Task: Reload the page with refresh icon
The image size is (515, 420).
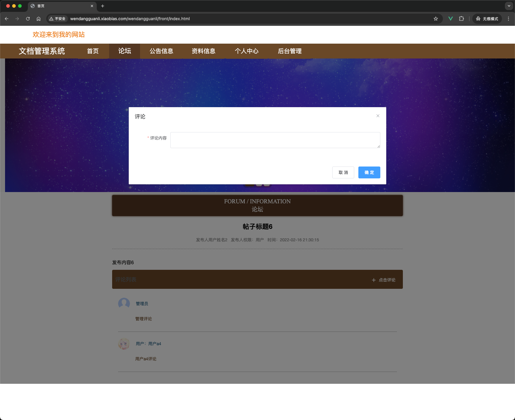Action: pos(28,19)
